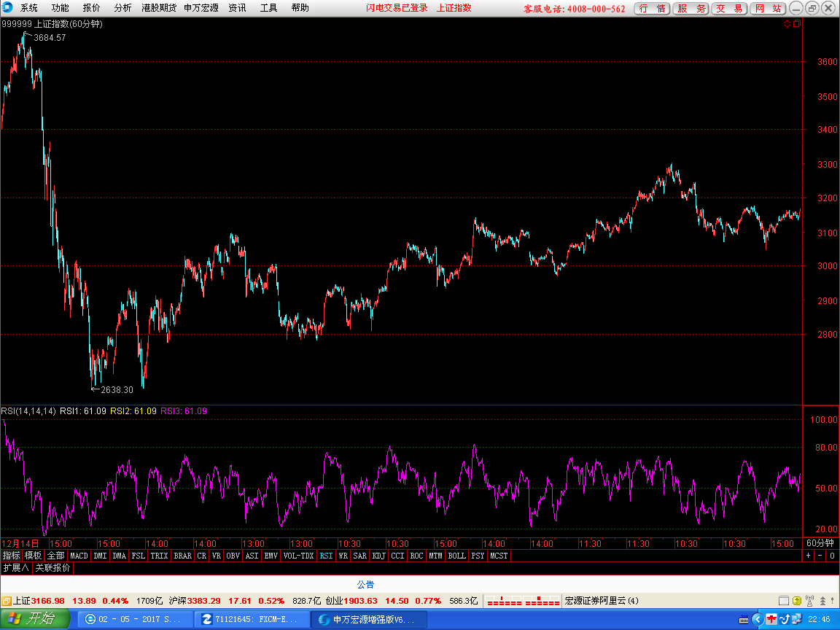Click the list panel icon in status bar
The height and width of the screenshot is (630, 840).
783,601
